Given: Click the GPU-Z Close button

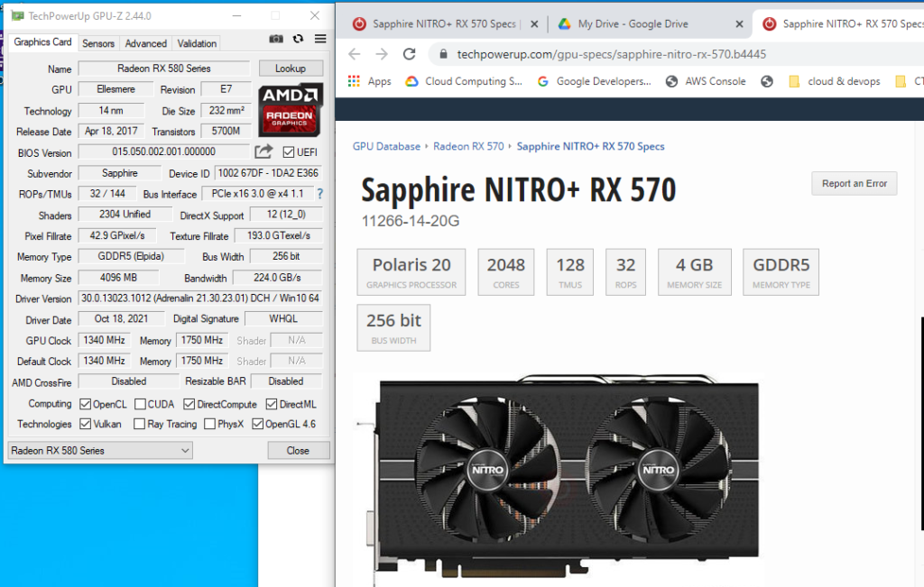Looking at the screenshot, I should click(x=298, y=451).
